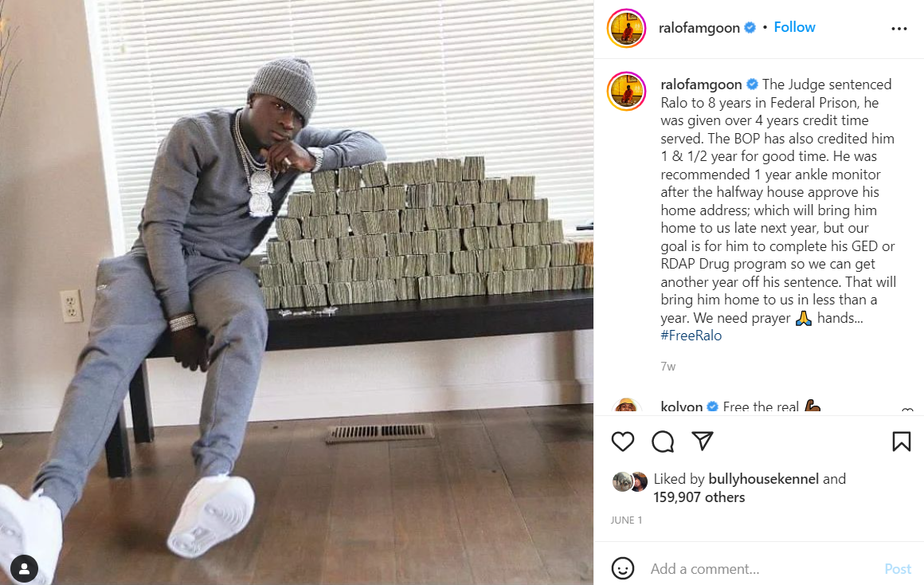
Task: Open ralofamgoon avatar beside the caption
Action: click(x=626, y=92)
